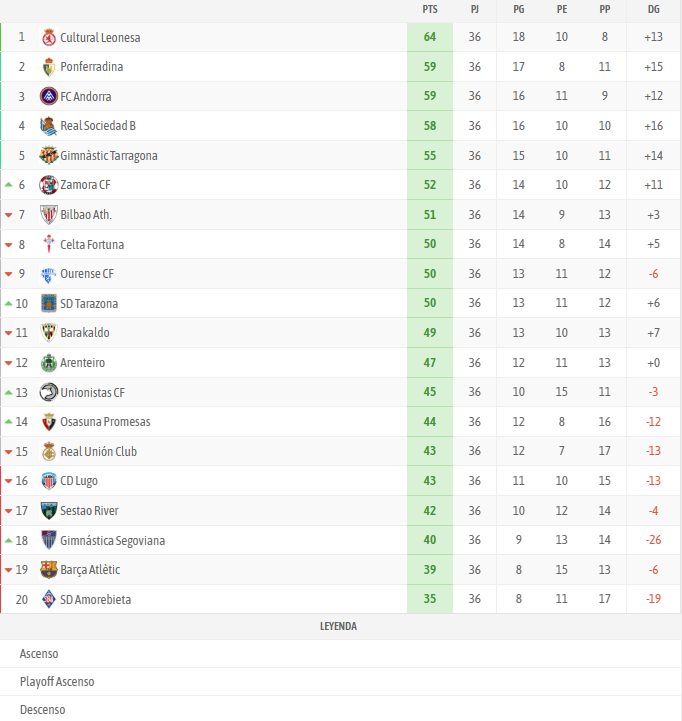This screenshot has height=721, width=682.
Task: Click the FC Andorra club logo
Action: pyautogui.click(x=49, y=97)
